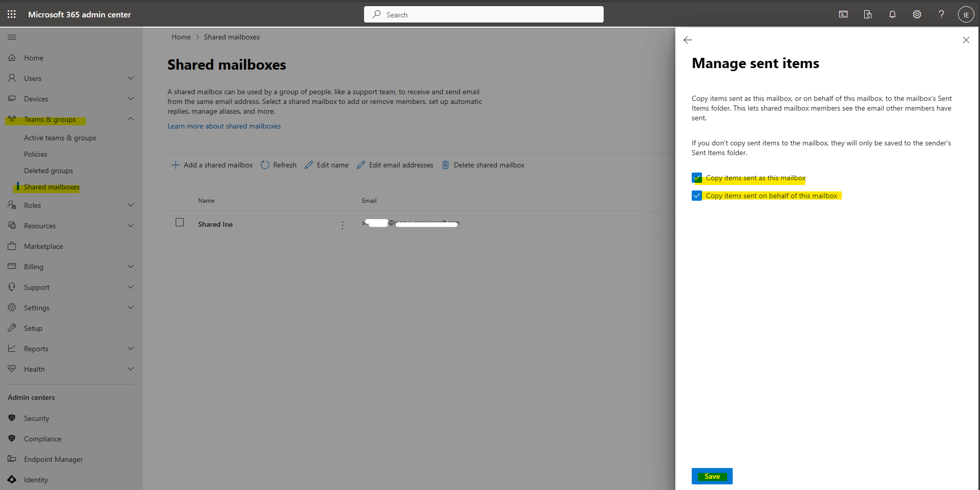
Task: Open the Settings gear icon
Action: (x=917, y=14)
